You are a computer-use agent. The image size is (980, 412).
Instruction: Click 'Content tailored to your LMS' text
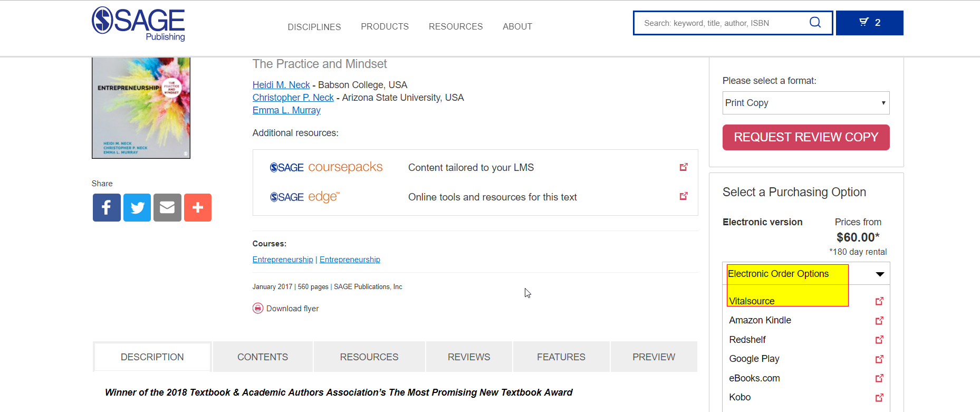[471, 168]
